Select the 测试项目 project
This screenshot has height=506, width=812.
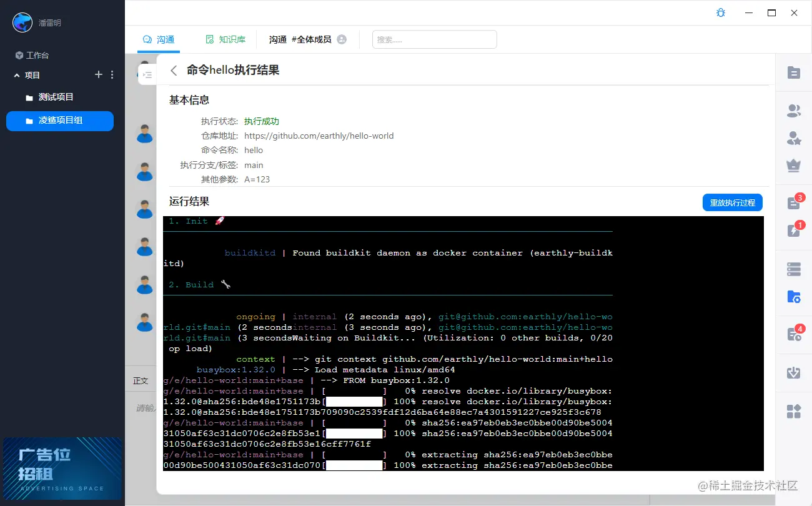click(x=60, y=97)
